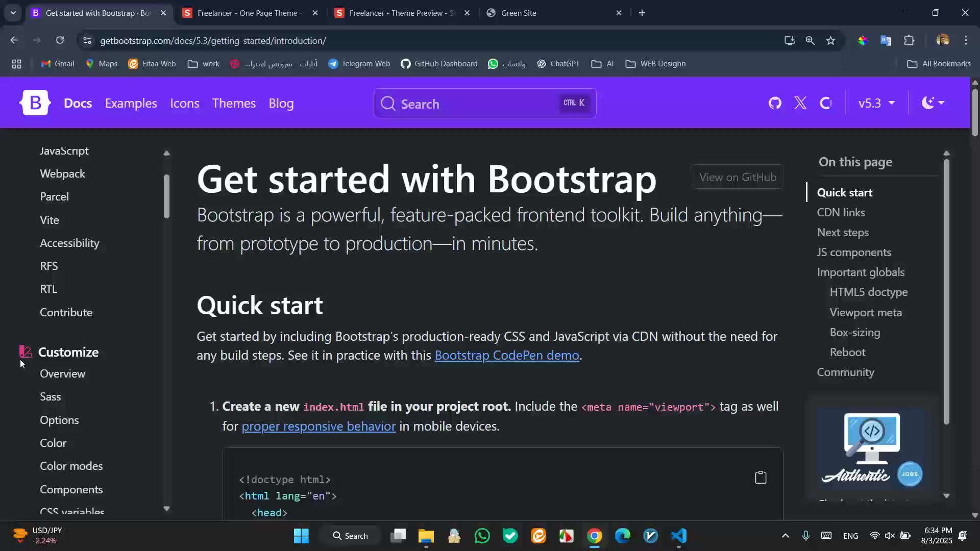Click the docs Search input field
The width and height of the screenshot is (980, 551).
475,104
